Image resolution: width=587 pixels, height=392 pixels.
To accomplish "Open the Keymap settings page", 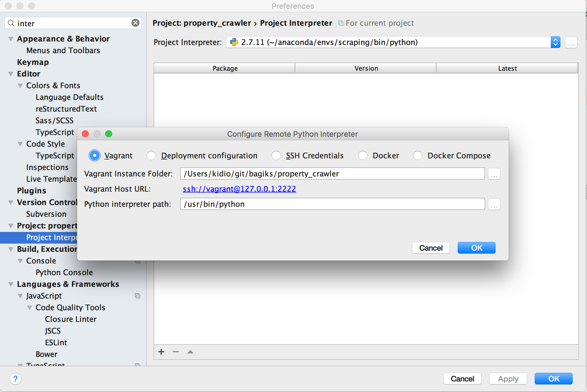I will click(33, 62).
